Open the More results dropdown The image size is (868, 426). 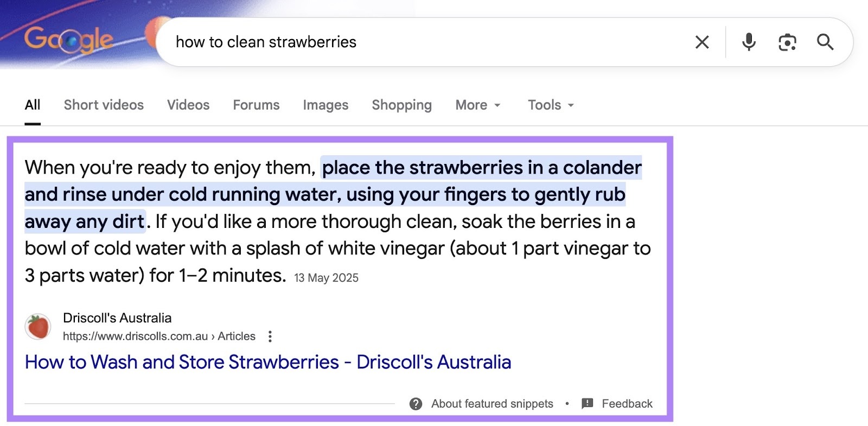(477, 105)
